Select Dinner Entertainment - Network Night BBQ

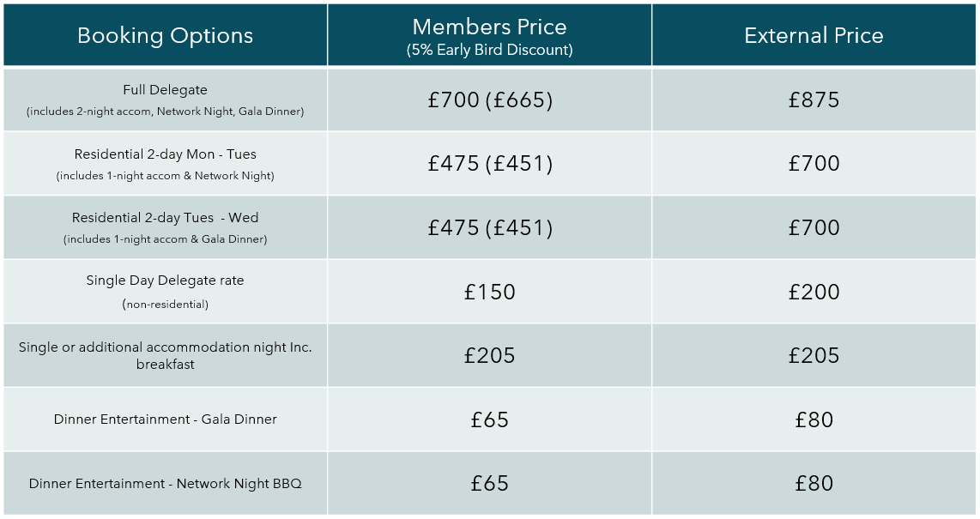[x=165, y=484]
